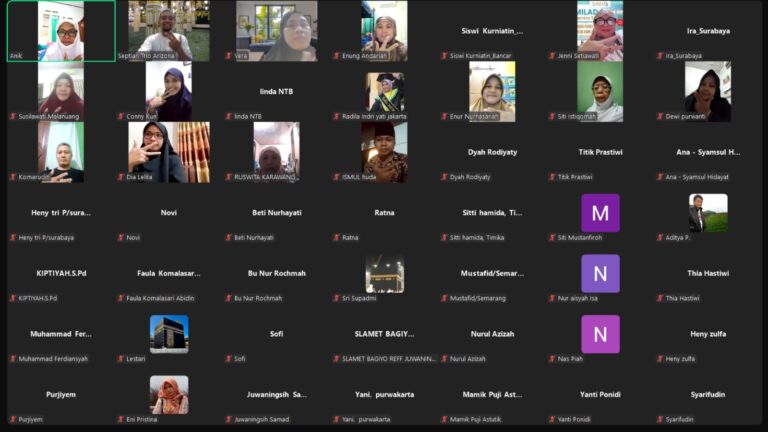Click the large 'Nurul Azizah' name text

pos(492,334)
